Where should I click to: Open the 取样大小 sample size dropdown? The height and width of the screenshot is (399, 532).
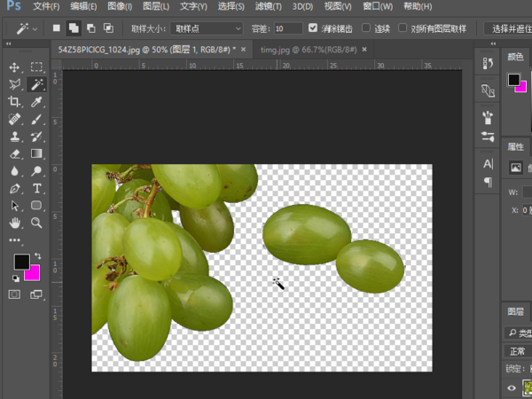click(207, 29)
